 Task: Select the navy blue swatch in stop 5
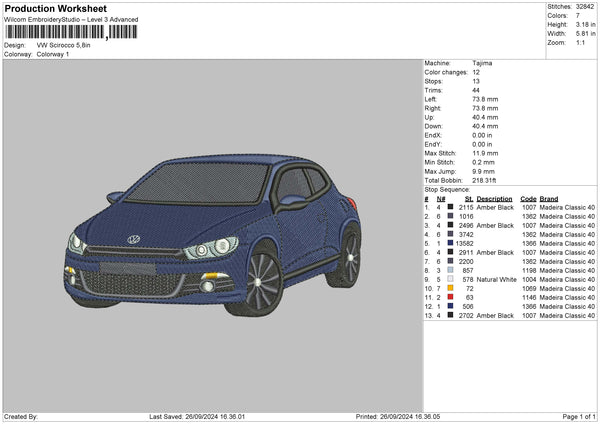point(451,243)
